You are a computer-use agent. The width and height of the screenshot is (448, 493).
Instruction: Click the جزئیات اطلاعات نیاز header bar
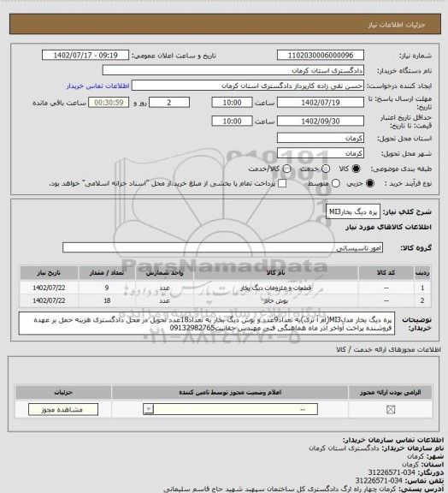coord(225,24)
